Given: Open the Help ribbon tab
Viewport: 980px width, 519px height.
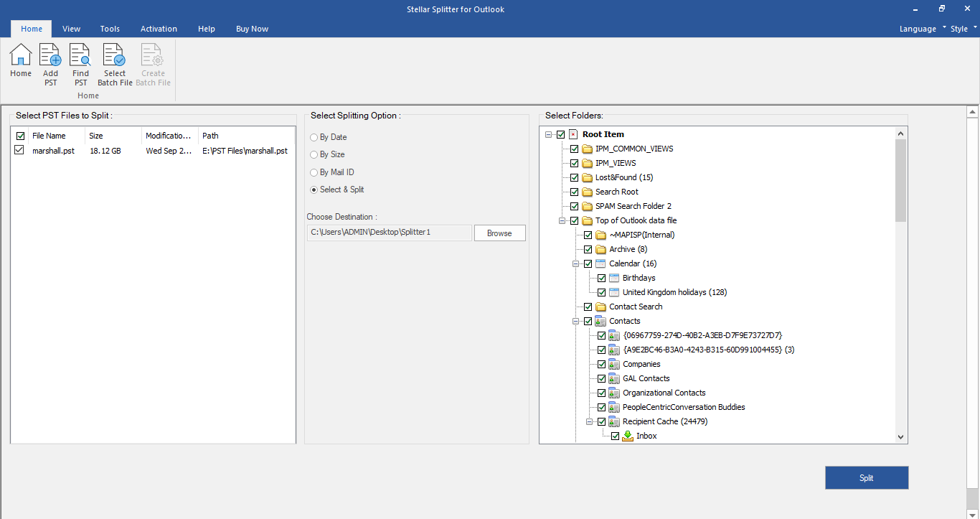Looking at the screenshot, I should click(x=207, y=29).
